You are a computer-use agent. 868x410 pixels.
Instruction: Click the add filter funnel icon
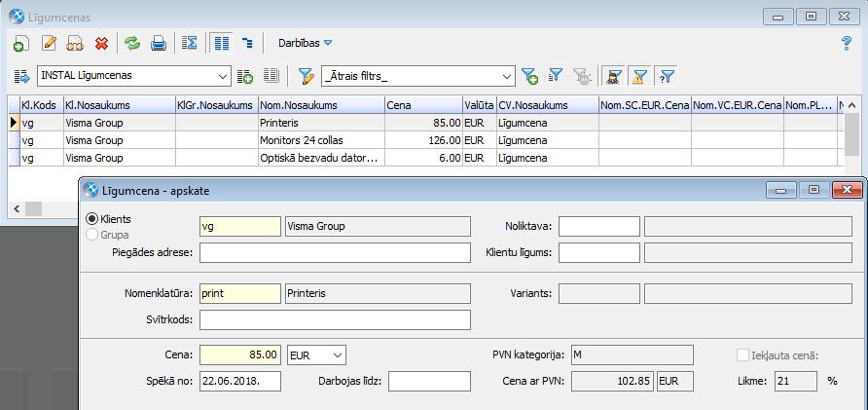pos(530,76)
